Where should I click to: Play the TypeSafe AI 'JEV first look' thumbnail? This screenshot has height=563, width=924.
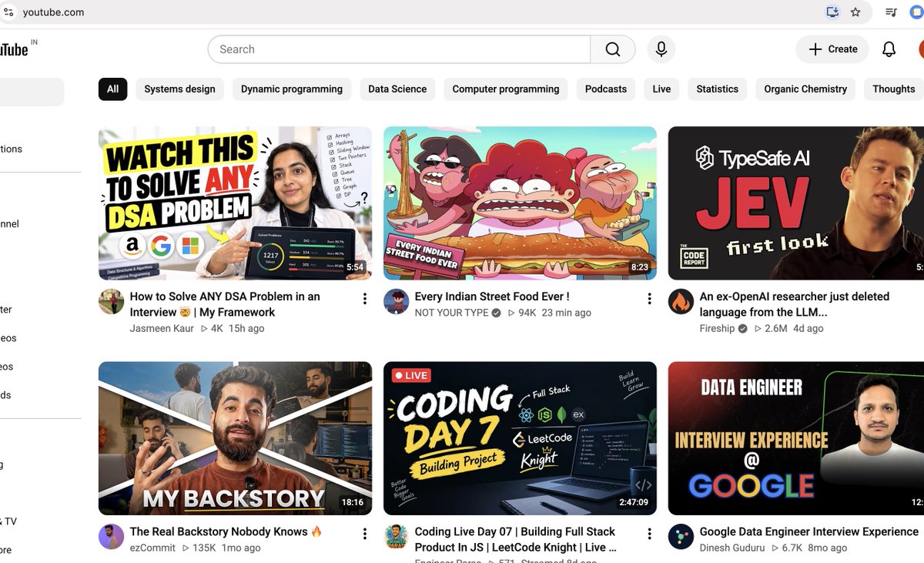click(x=796, y=203)
